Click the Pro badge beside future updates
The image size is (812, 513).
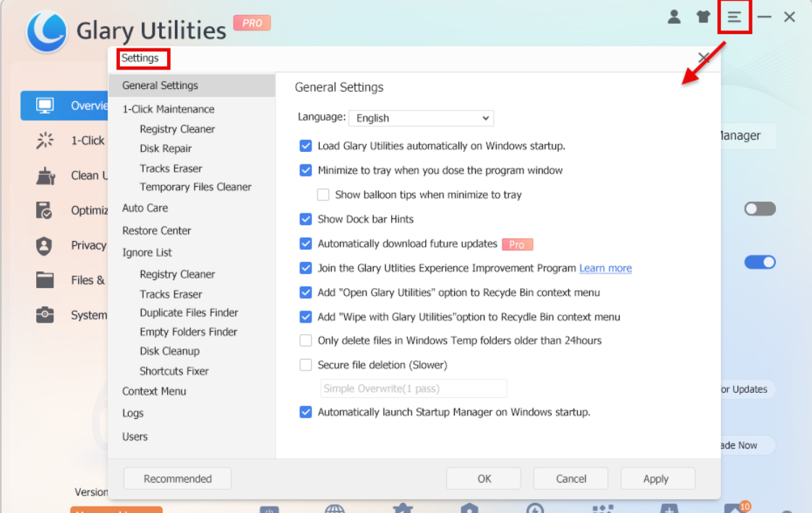click(517, 245)
